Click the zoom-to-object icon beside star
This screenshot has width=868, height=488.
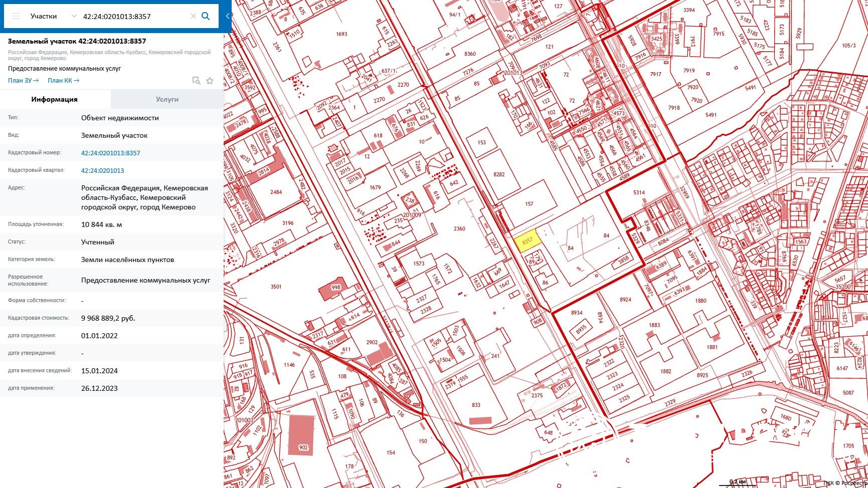[x=196, y=81]
